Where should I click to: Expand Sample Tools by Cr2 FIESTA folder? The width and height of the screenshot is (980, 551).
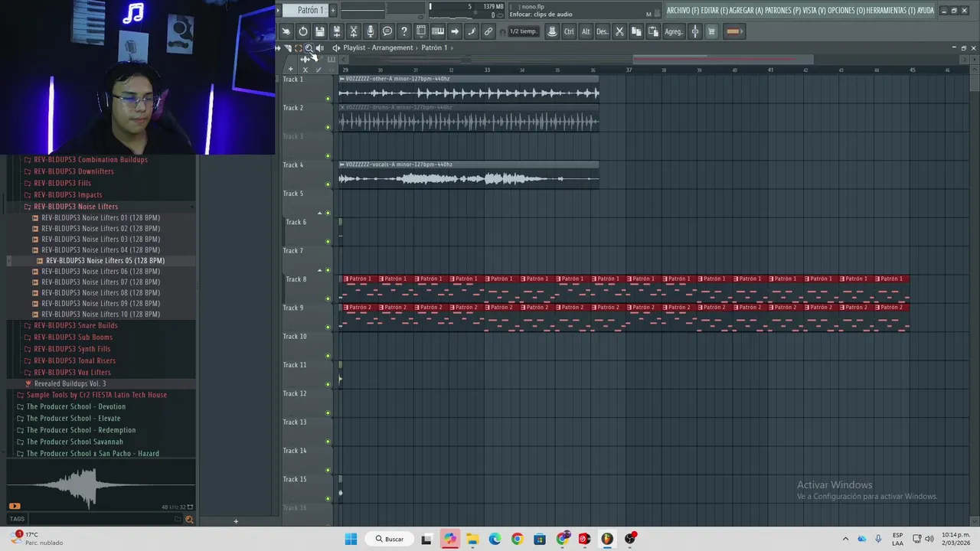(96, 395)
